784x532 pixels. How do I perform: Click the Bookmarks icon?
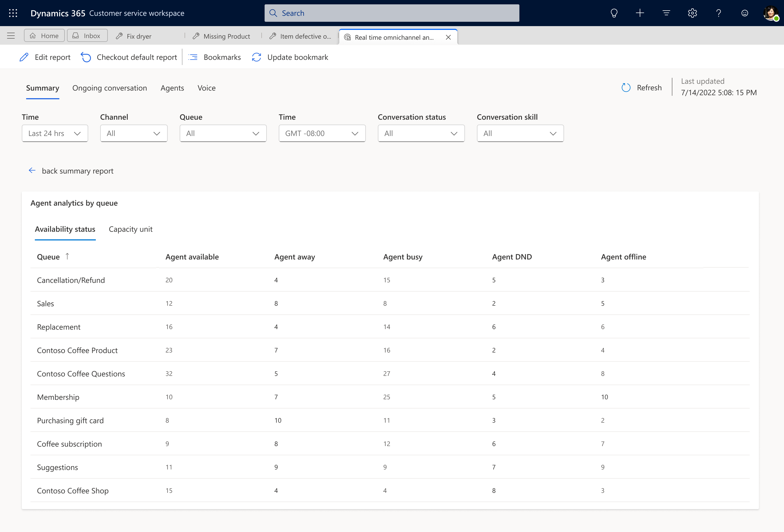[193, 57]
